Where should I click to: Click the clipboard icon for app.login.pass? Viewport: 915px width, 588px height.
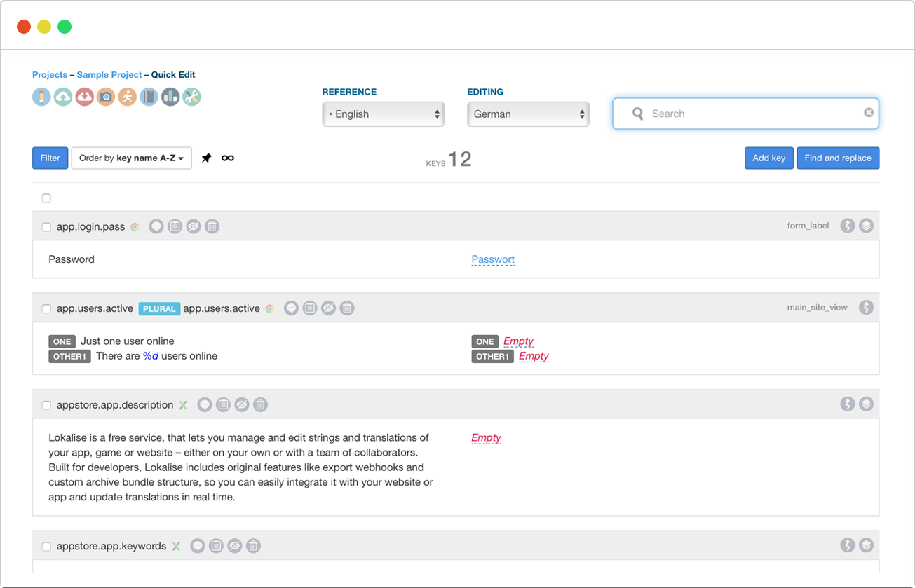click(x=175, y=226)
